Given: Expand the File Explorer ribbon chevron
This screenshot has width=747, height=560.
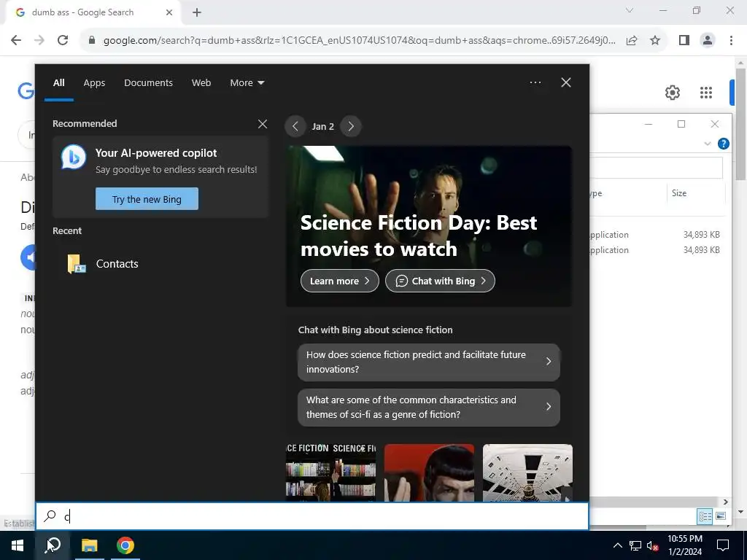Looking at the screenshot, I should 708,144.
